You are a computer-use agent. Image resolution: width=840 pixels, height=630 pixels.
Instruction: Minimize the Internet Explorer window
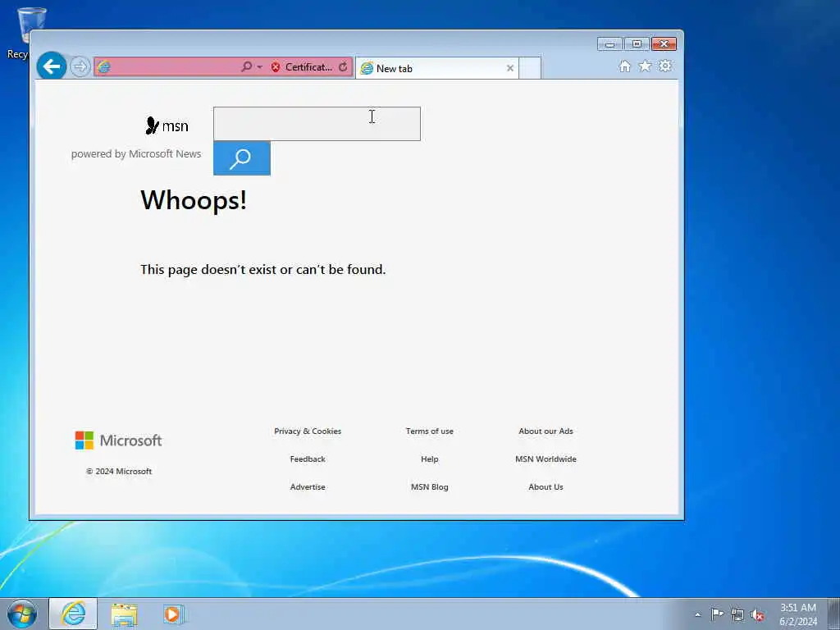click(x=609, y=44)
